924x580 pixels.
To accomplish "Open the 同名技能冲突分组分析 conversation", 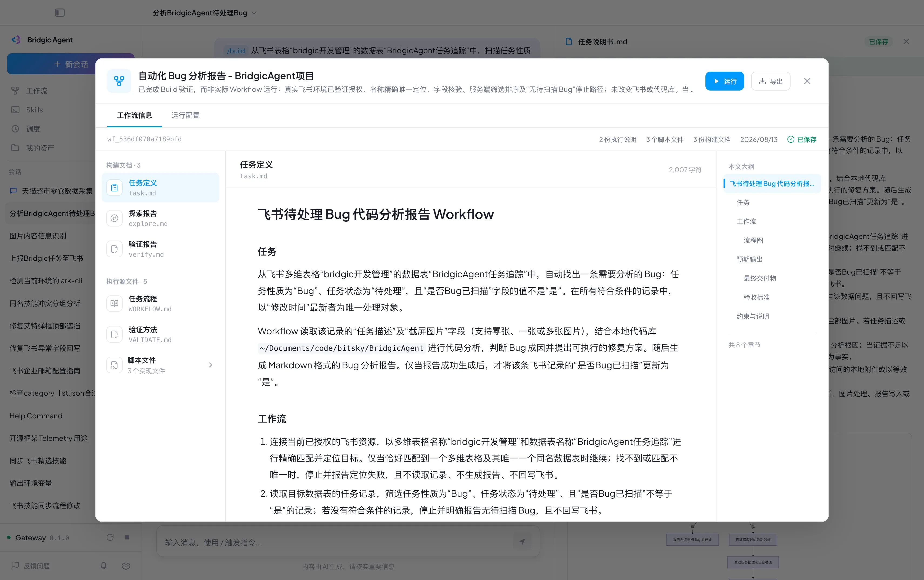I will click(x=45, y=303).
